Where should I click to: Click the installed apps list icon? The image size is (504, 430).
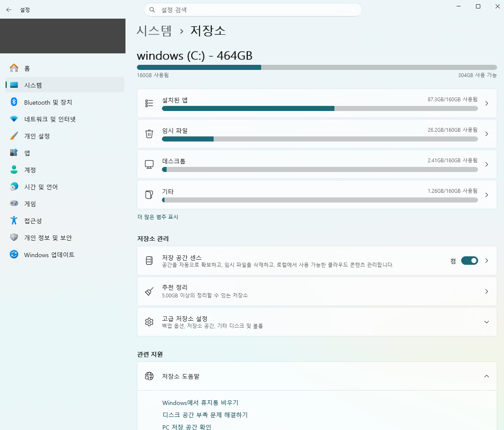(x=149, y=103)
